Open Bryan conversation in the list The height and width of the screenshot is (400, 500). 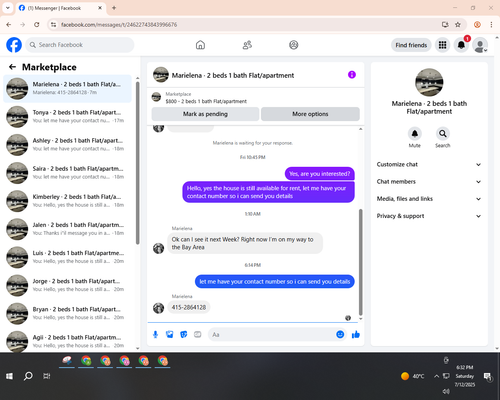tap(67, 313)
